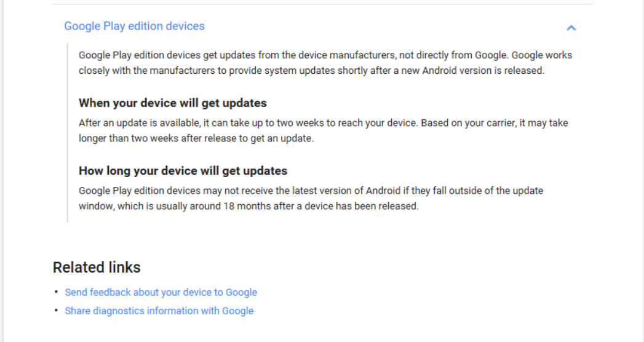Click the text 'closely with the manufacturers'
This screenshot has width=644, height=342.
tap(146, 71)
